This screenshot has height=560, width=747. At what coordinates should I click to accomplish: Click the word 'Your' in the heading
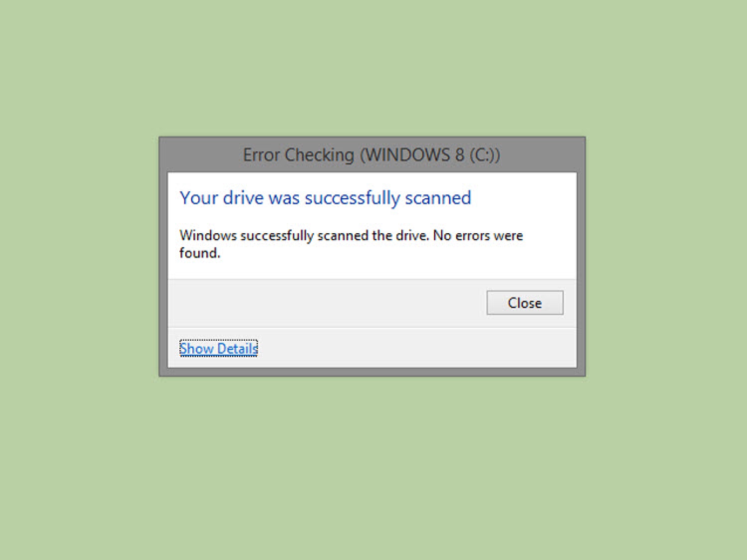coord(199,198)
